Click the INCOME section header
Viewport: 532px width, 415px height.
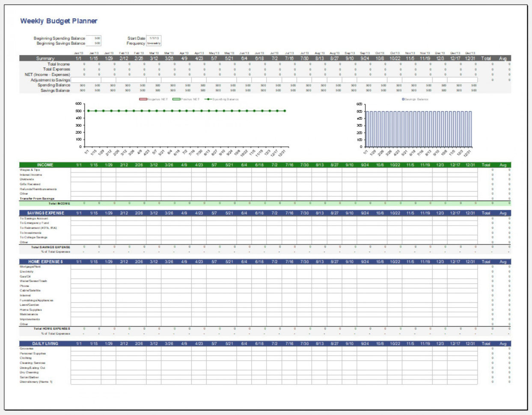tap(45, 165)
